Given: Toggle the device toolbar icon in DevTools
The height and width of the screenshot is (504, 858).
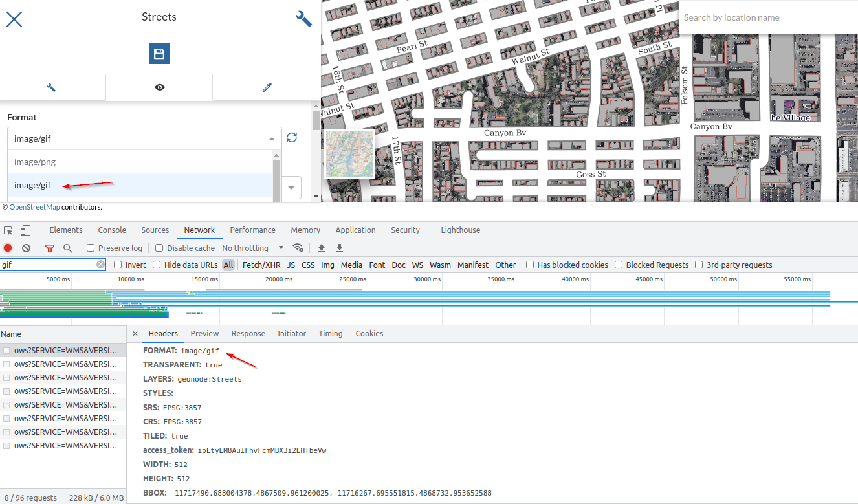Looking at the screenshot, I should tap(25, 230).
